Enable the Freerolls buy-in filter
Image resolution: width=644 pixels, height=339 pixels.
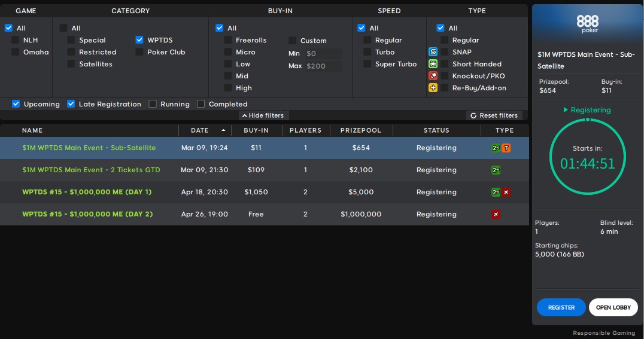click(x=227, y=40)
